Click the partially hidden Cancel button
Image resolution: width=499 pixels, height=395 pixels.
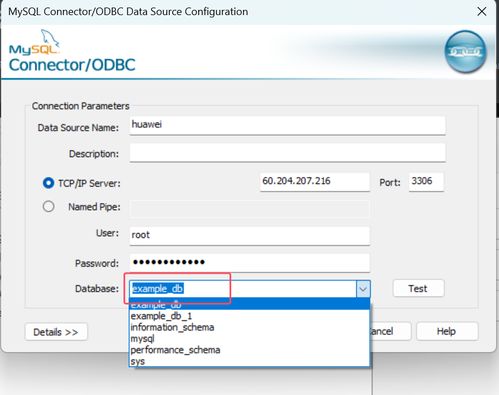(x=390, y=331)
